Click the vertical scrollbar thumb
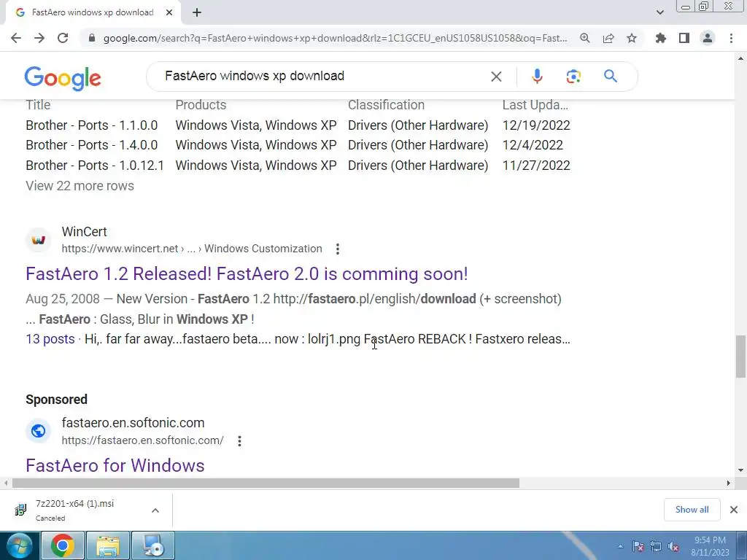Viewport: 747px width, 560px height. (x=740, y=356)
